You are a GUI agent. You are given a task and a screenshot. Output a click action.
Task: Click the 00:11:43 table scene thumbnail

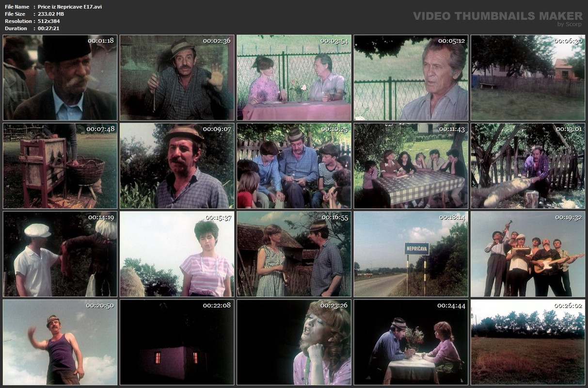point(411,166)
